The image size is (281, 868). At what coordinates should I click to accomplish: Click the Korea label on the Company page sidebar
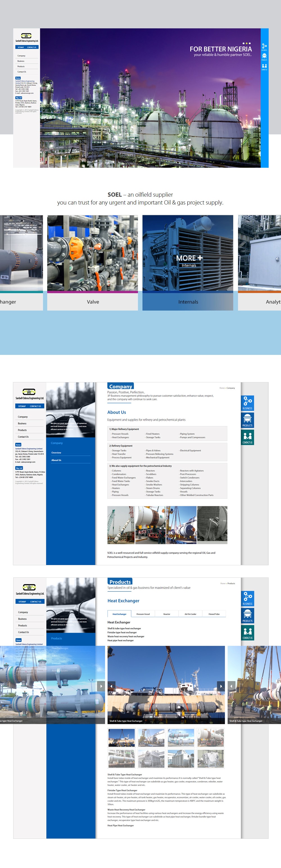pyautogui.click(x=18, y=445)
